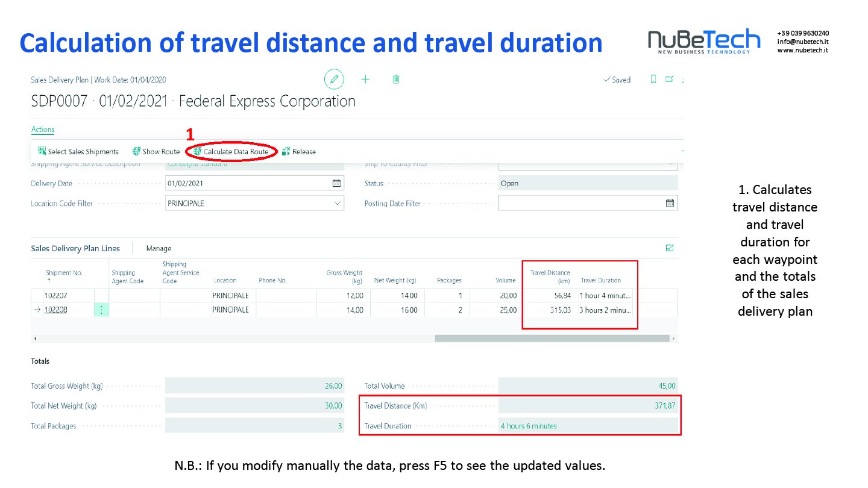This screenshot has width=868, height=488.
Task: Click gross weight 12,00 cell
Action: [x=343, y=296]
